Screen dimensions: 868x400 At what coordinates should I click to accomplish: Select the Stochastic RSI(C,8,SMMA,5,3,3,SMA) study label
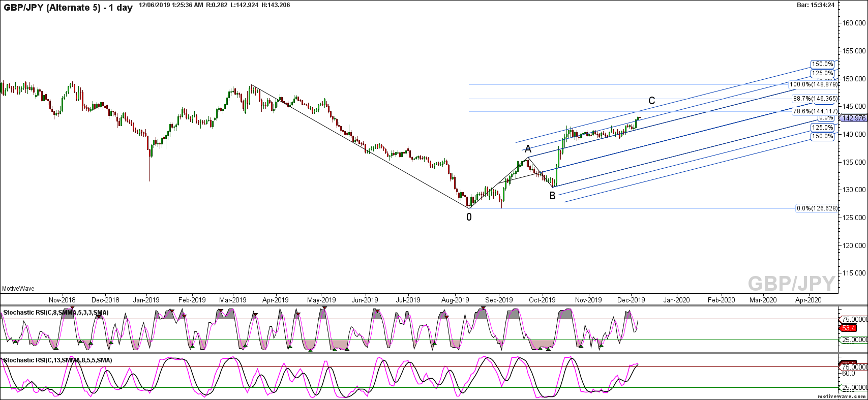pos(56,313)
